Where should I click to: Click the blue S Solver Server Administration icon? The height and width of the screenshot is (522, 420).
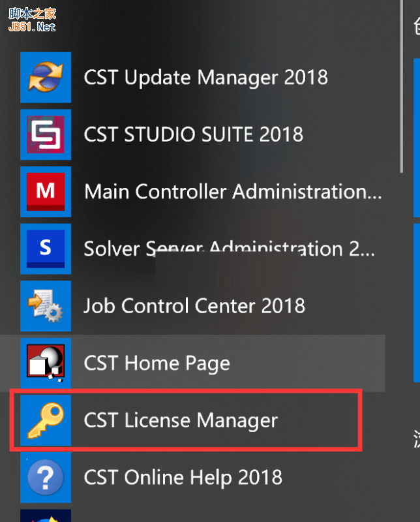[x=46, y=249]
